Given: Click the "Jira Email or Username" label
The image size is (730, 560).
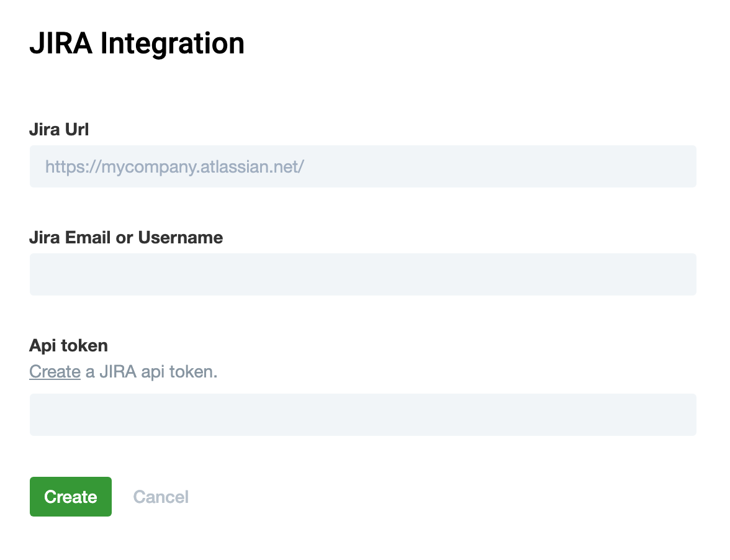Looking at the screenshot, I should [126, 237].
